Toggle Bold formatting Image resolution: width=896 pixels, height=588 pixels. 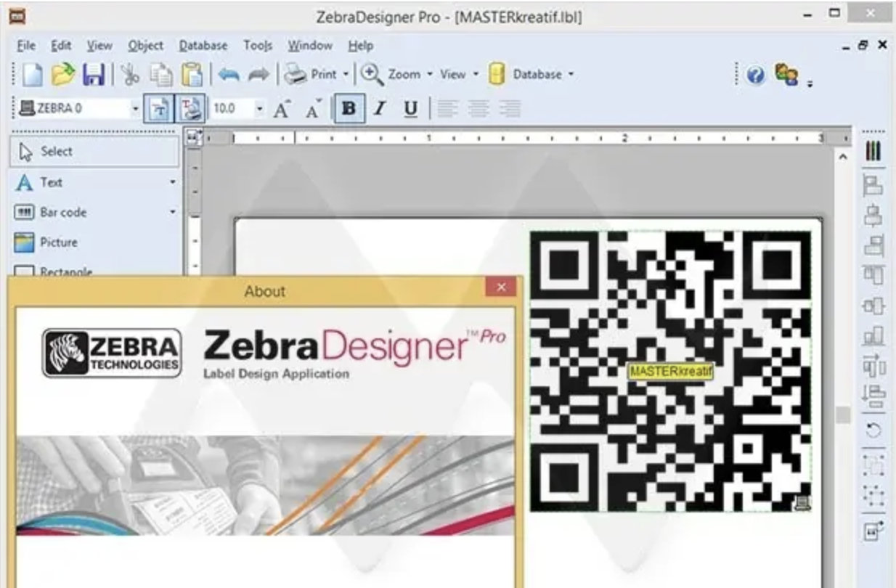(349, 109)
